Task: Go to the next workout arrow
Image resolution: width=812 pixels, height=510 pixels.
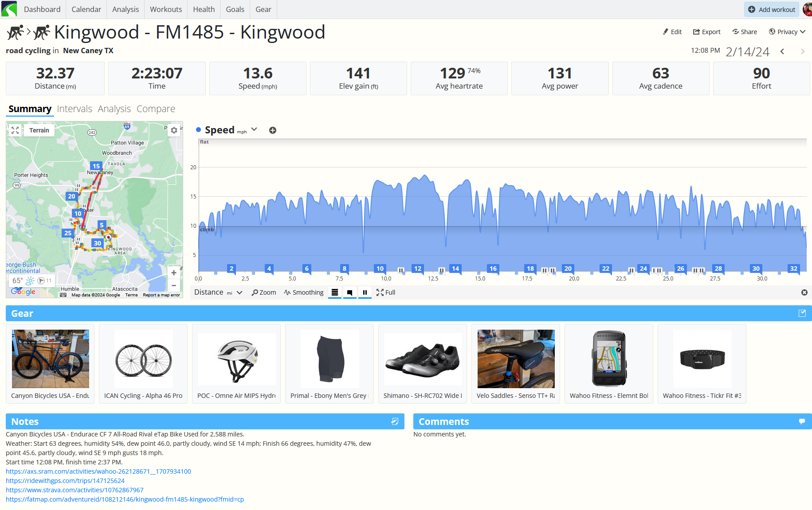Action: (x=803, y=52)
